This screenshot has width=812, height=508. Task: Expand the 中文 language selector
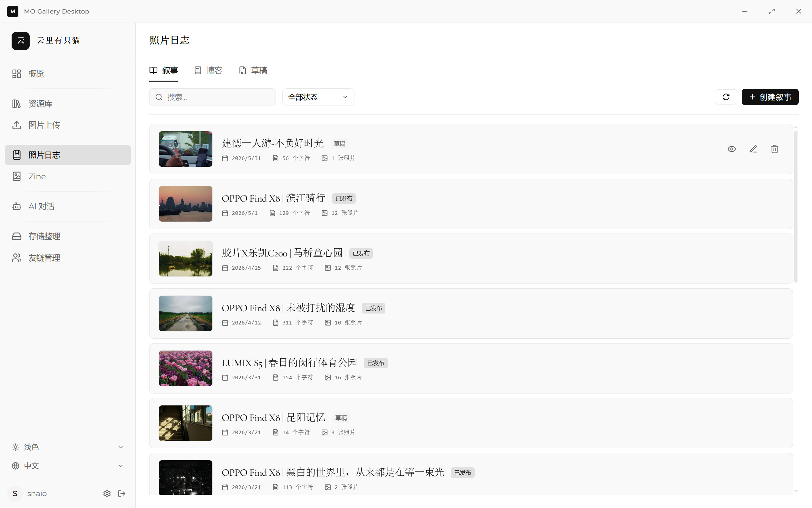click(x=68, y=466)
